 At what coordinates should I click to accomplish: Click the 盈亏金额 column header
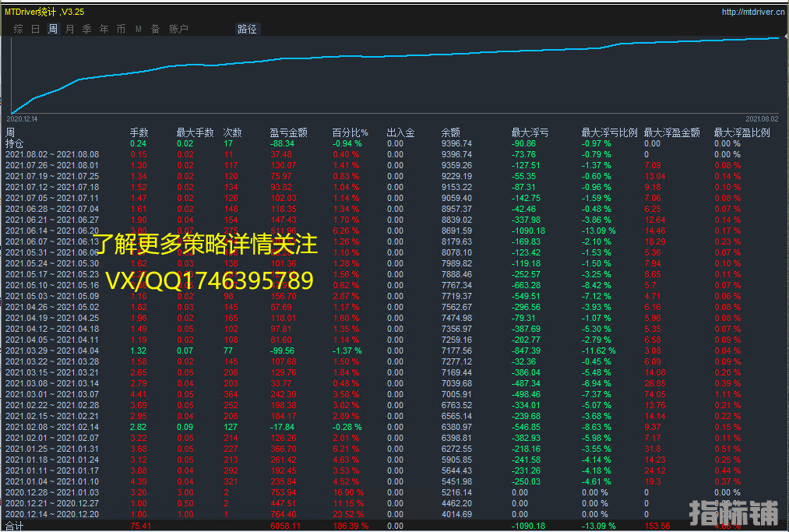coord(289,133)
